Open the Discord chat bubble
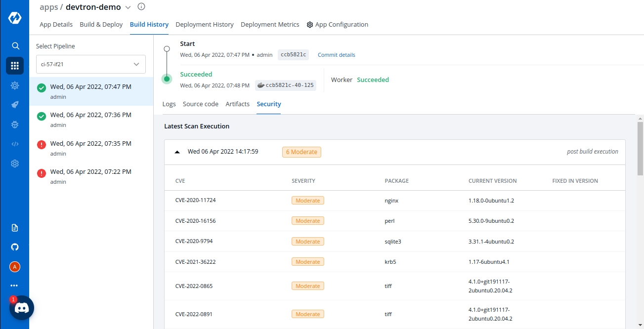 point(21,308)
